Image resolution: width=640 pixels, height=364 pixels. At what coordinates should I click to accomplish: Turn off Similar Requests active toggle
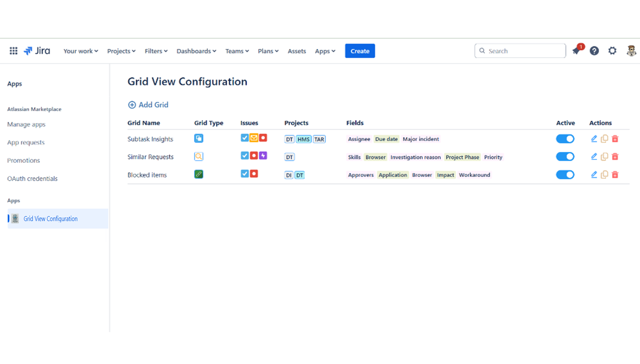point(565,157)
